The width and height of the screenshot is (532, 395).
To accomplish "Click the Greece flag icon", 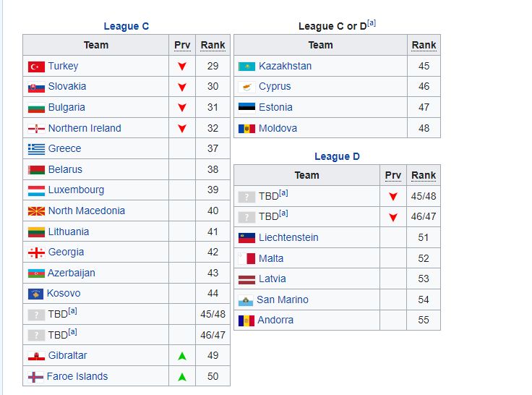I will coord(36,149).
